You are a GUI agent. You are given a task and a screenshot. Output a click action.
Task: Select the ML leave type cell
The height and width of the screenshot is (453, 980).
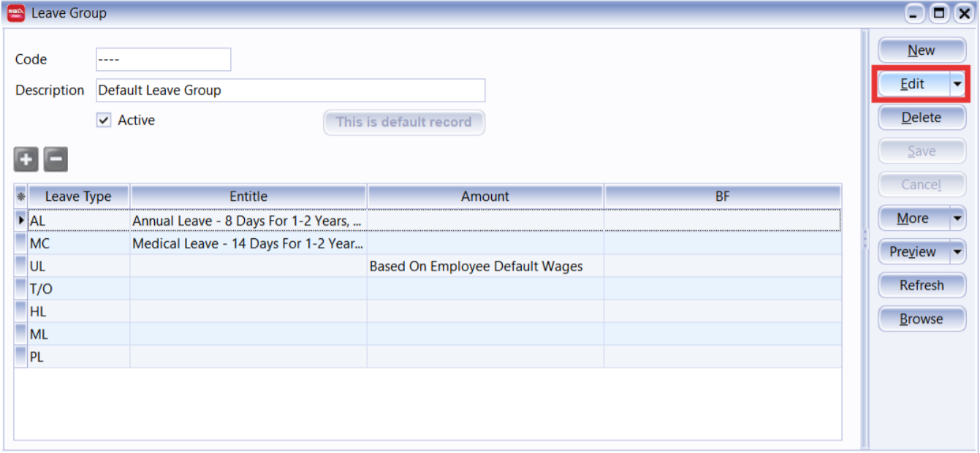point(79,334)
